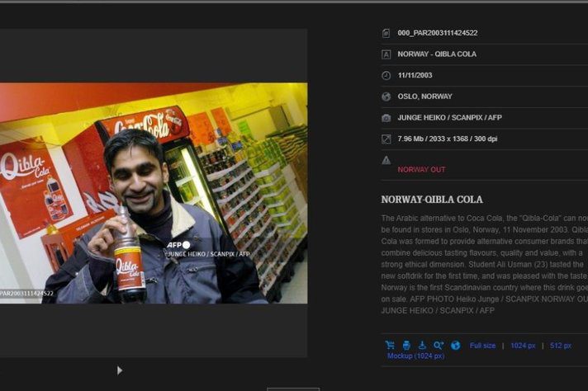Click the date 11/11/2003
588x391 pixels.
[x=415, y=75]
